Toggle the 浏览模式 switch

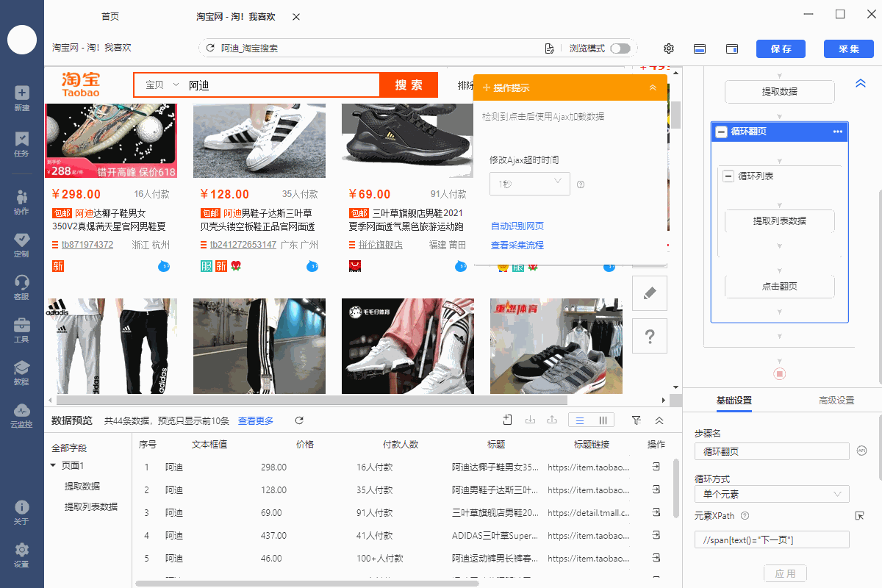pyautogui.click(x=620, y=49)
